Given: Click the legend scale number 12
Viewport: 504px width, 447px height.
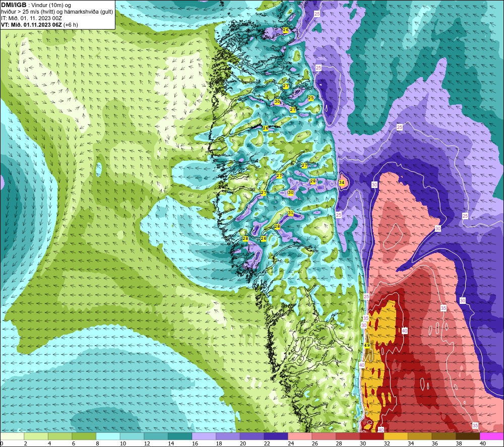Looking at the screenshot, I should pos(147,443).
